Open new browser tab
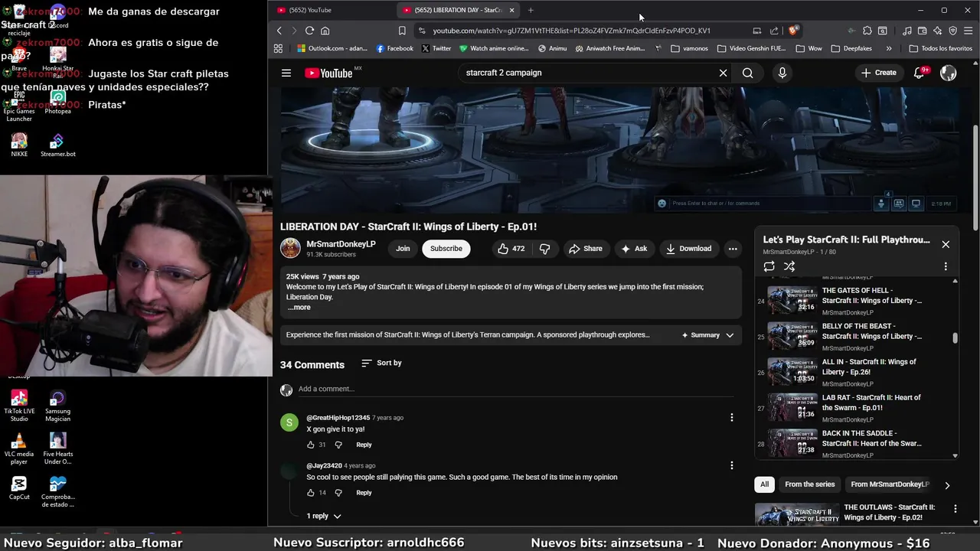Screen dimensions: 980x551 point(531,10)
